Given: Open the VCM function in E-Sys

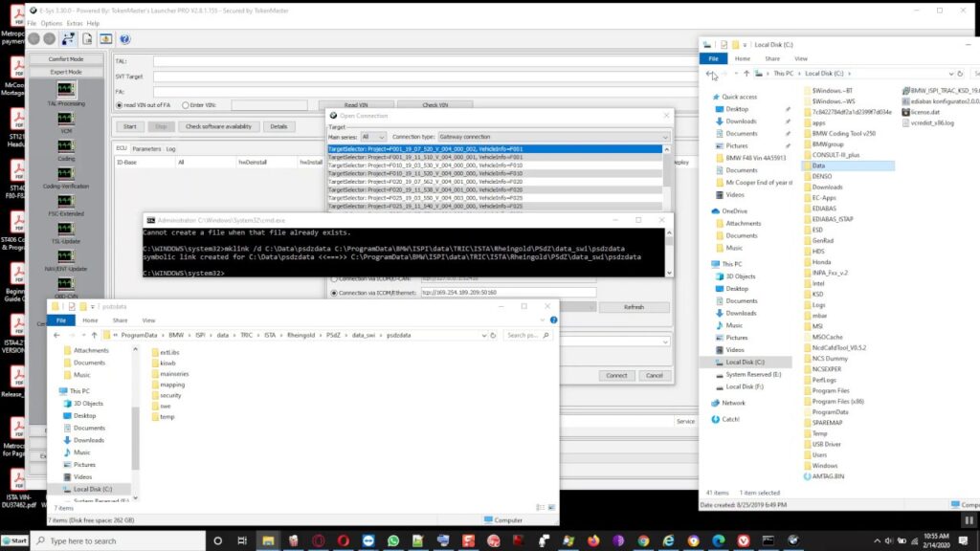Looking at the screenshot, I should (x=65, y=118).
